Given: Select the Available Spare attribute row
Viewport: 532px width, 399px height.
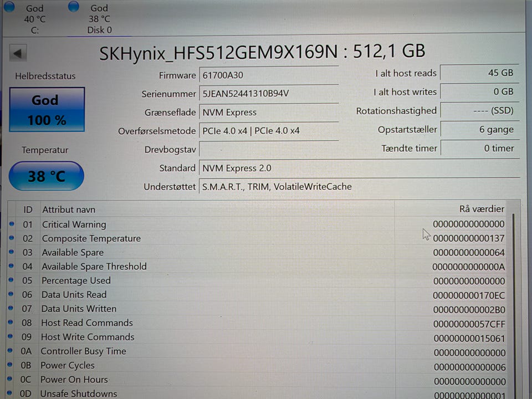Looking at the screenshot, I should tap(258, 253).
